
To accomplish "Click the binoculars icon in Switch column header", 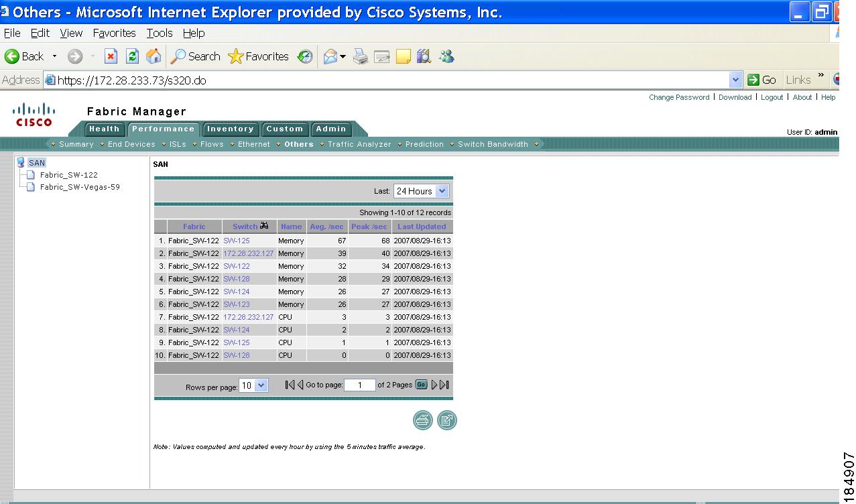I will click(x=264, y=227).
